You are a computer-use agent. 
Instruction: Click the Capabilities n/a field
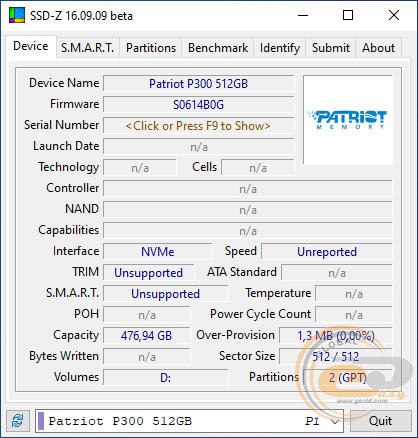point(248,231)
